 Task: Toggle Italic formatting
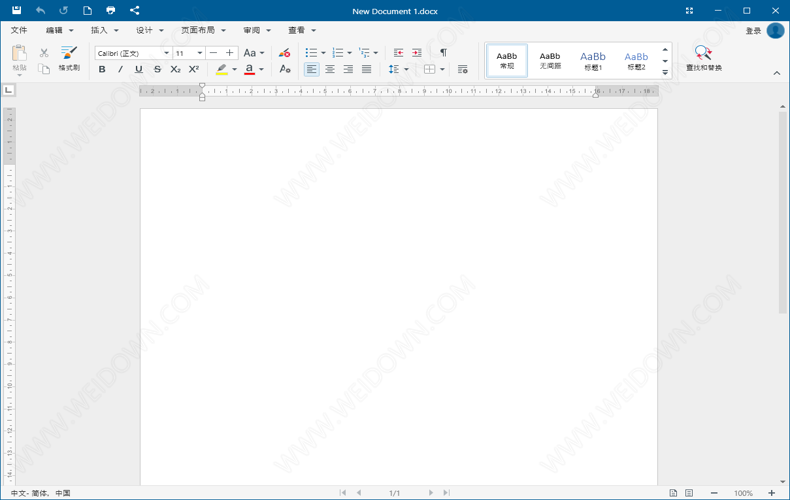coord(120,69)
